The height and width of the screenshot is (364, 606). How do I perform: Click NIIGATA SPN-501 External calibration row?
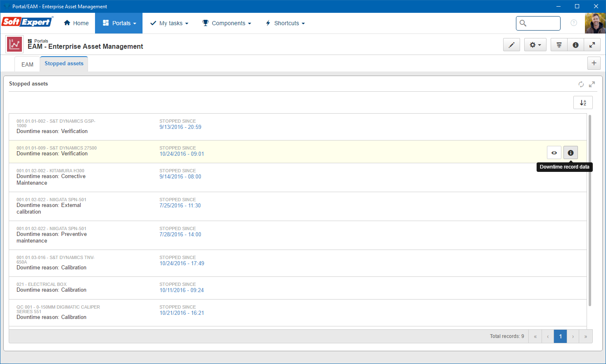point(298,207)
